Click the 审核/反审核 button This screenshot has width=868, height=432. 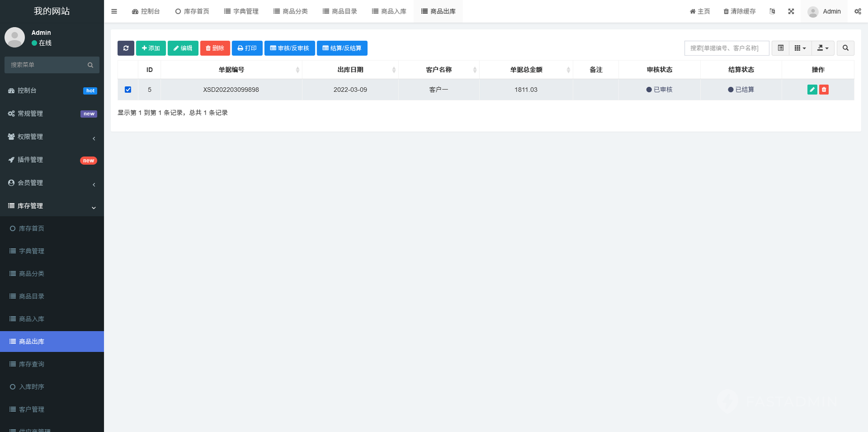coord(289,48)
